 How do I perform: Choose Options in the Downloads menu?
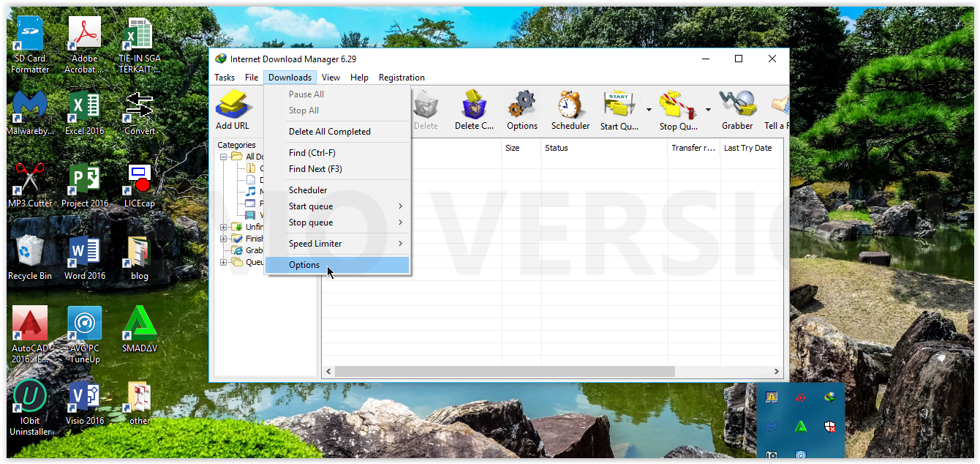point(337,265)
